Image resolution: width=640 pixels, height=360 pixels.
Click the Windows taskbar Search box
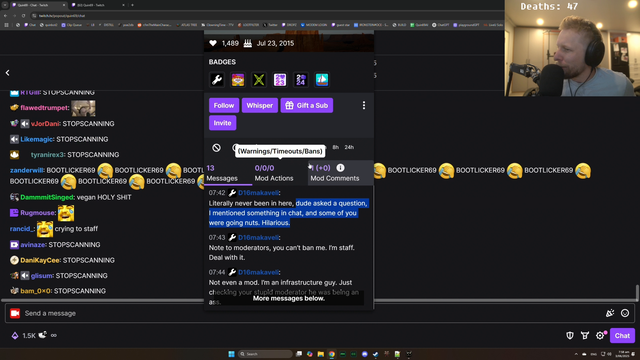tap(265, 354)
